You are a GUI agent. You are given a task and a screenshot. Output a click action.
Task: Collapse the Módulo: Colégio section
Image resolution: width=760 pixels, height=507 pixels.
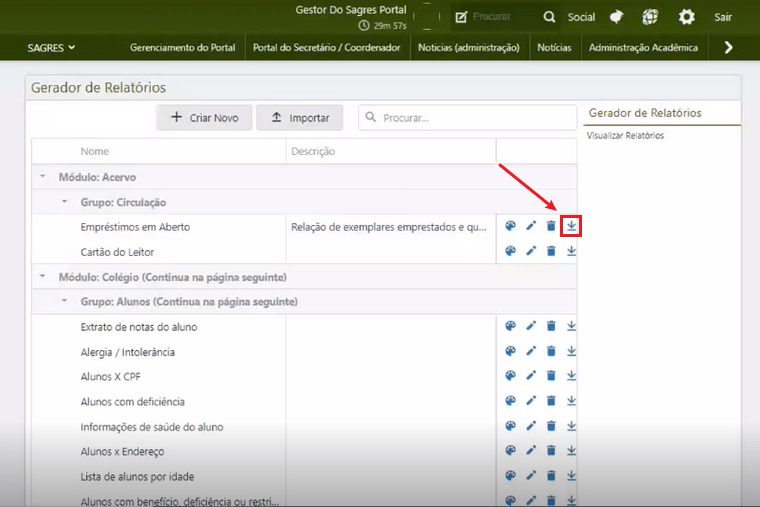(43, 276)
